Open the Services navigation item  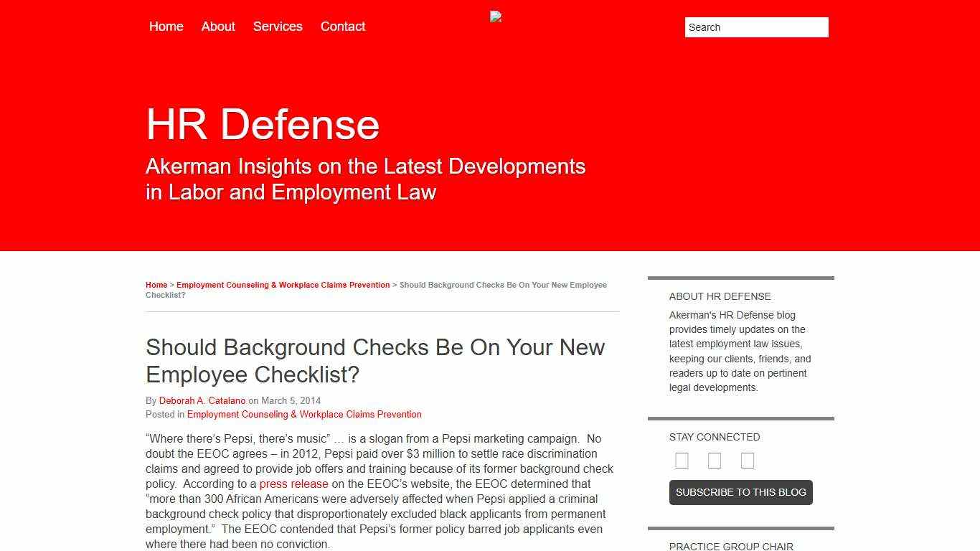click(278, 27)
